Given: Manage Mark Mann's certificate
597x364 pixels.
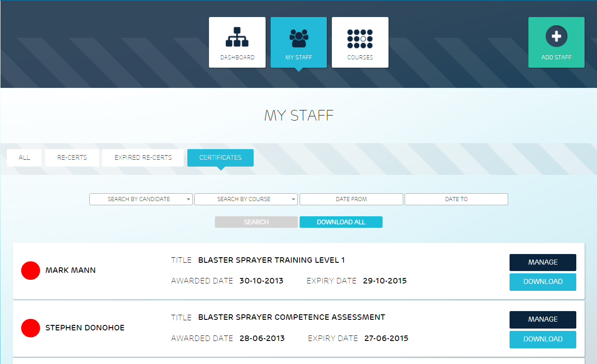Looking at the screenshot, I should point(543,262).
